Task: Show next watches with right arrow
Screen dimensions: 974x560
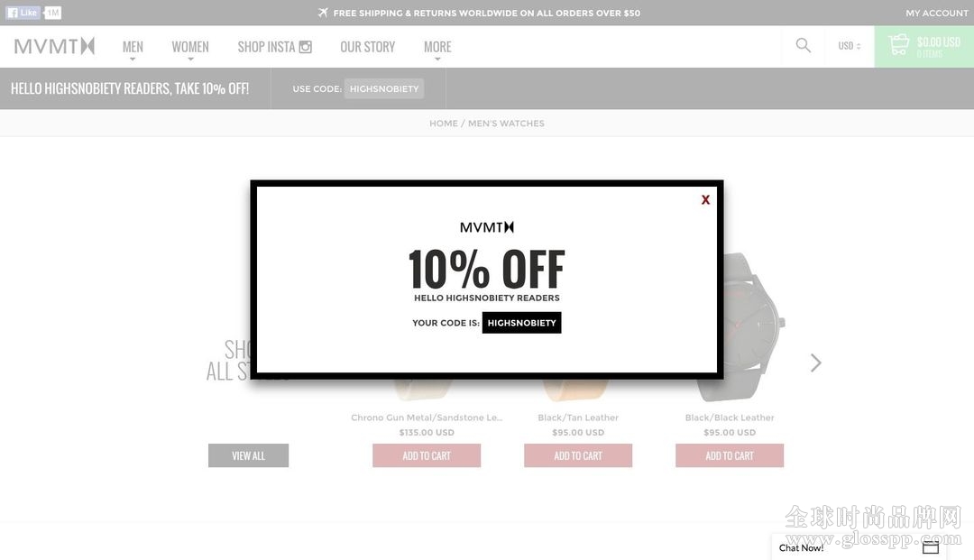Action: pos(815,363)
